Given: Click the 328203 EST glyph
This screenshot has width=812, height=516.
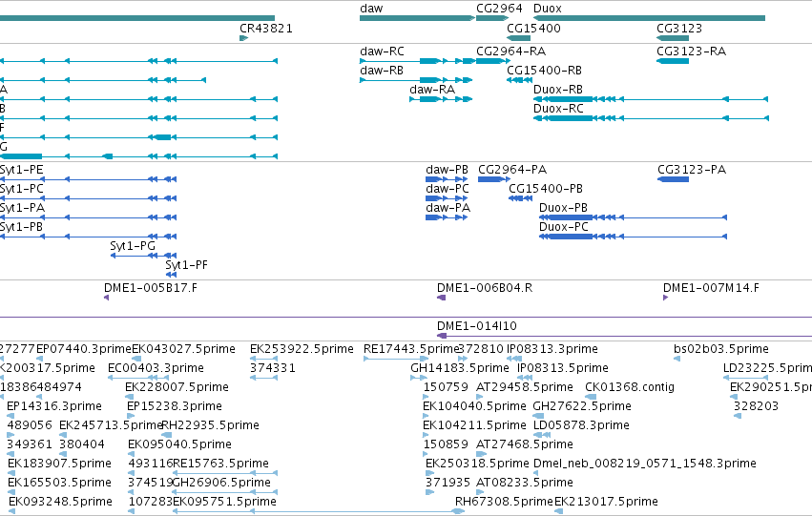Looking at the screenshot, I should click(x=738, y=416).
